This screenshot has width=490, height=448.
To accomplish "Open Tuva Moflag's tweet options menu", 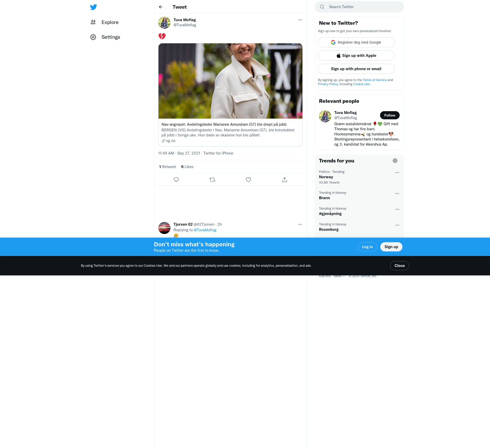I will pos(300,20).
